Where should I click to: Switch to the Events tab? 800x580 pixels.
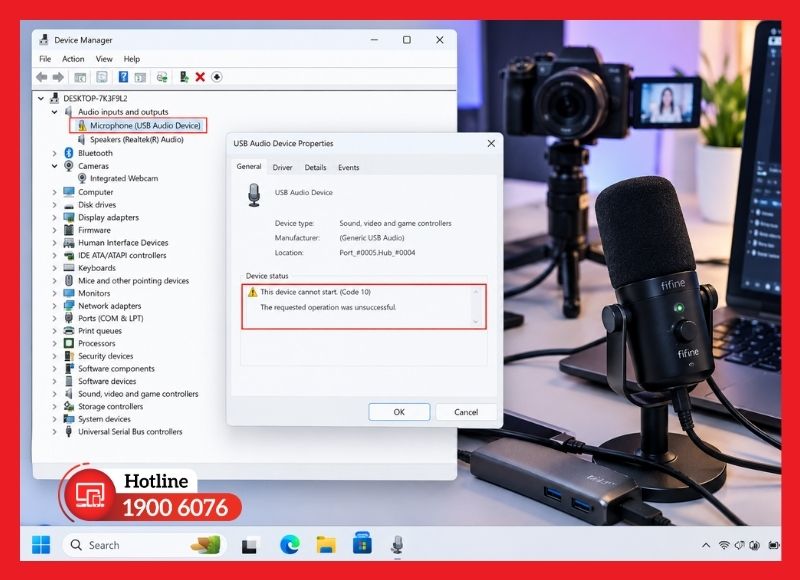(x=348, y=167)
